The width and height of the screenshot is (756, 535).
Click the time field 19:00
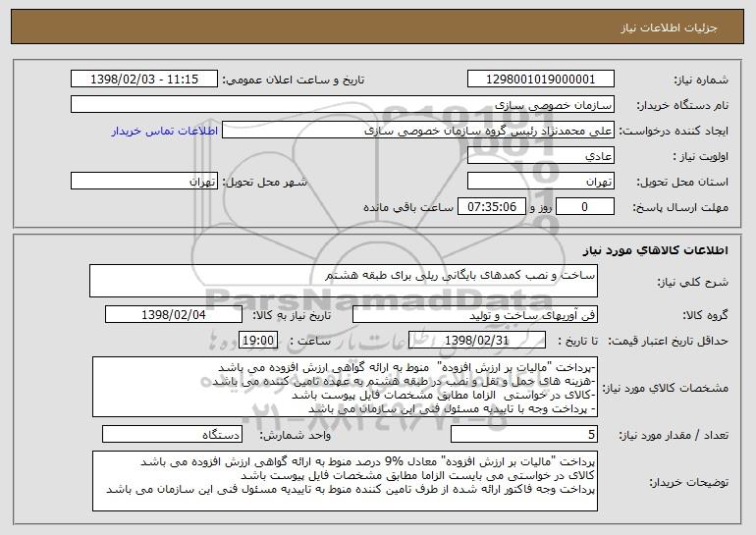(x=258, y=340)
